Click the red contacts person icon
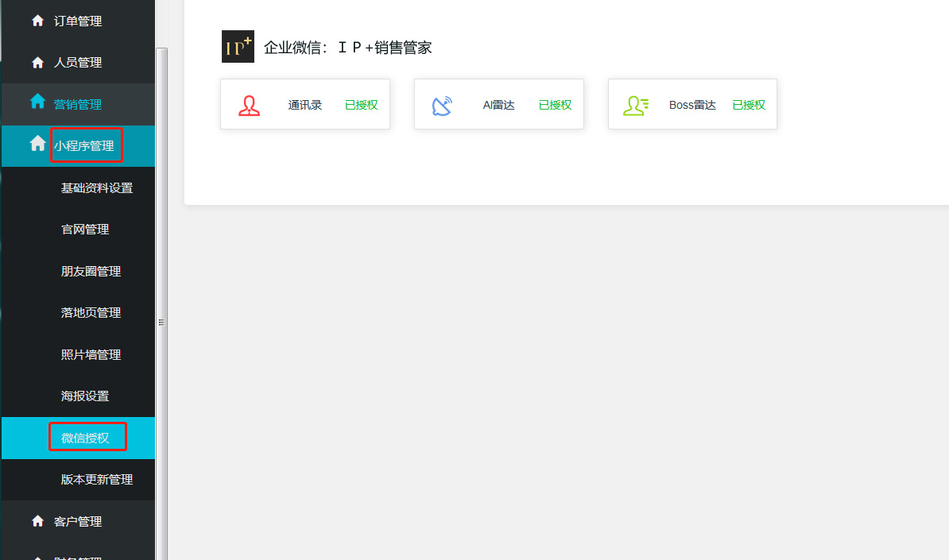Viewport: 949px width, 560px height. 249,106
